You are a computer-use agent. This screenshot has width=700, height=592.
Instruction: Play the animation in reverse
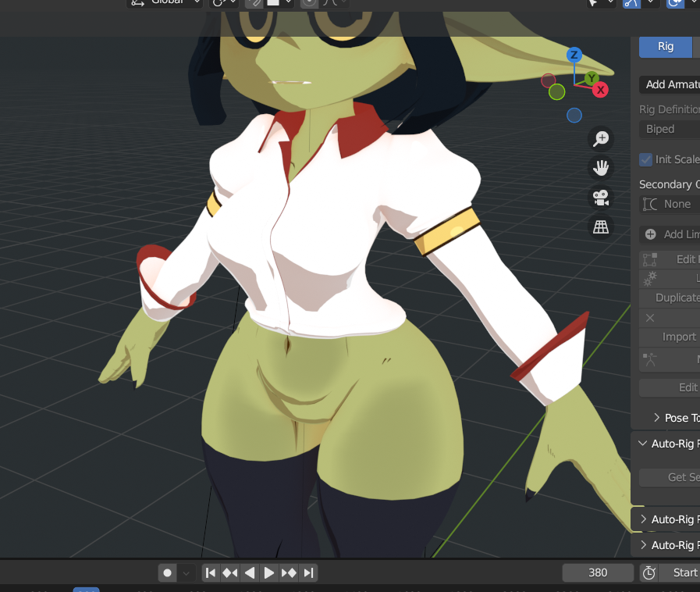250,572
